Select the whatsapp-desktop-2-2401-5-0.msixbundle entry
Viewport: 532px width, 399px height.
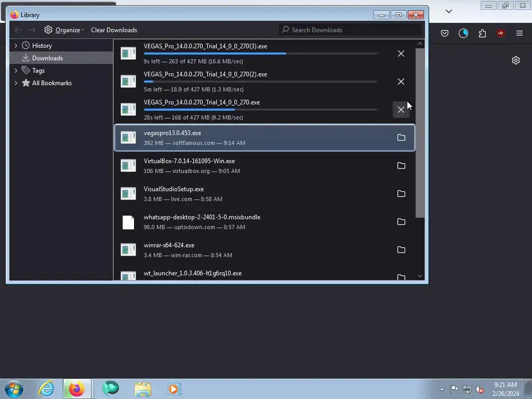[264, 221]
